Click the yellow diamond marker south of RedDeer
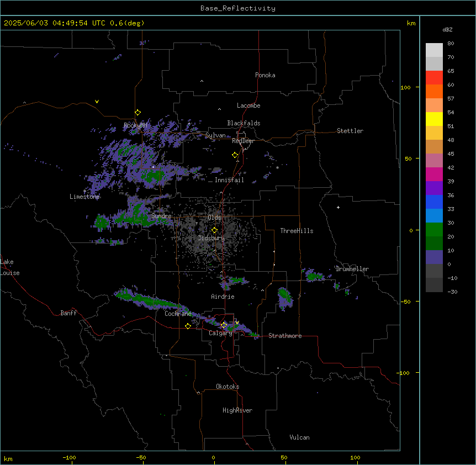 coord(235,155)
